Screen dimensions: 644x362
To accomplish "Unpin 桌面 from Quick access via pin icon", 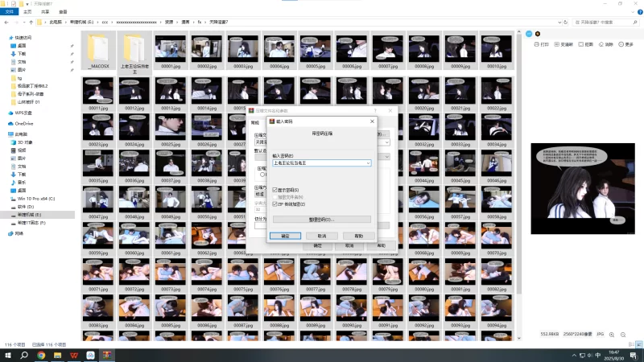I will coord(72,46).
